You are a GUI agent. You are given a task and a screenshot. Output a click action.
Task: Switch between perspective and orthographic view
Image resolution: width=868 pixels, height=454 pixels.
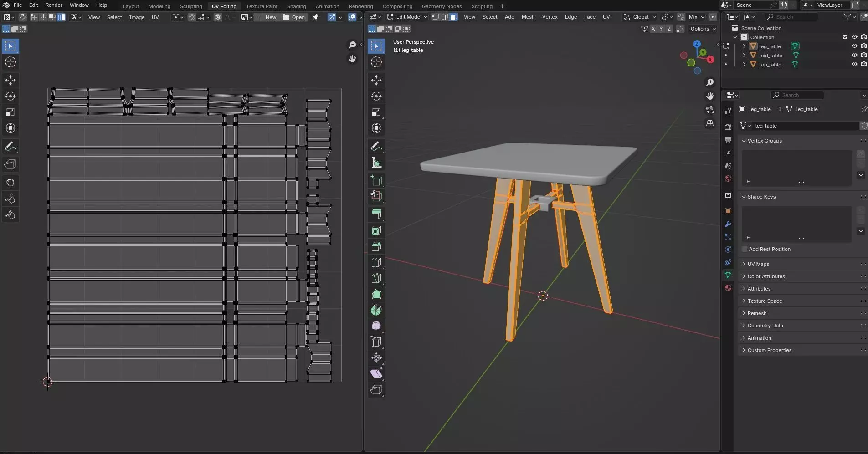coord(710,123)
